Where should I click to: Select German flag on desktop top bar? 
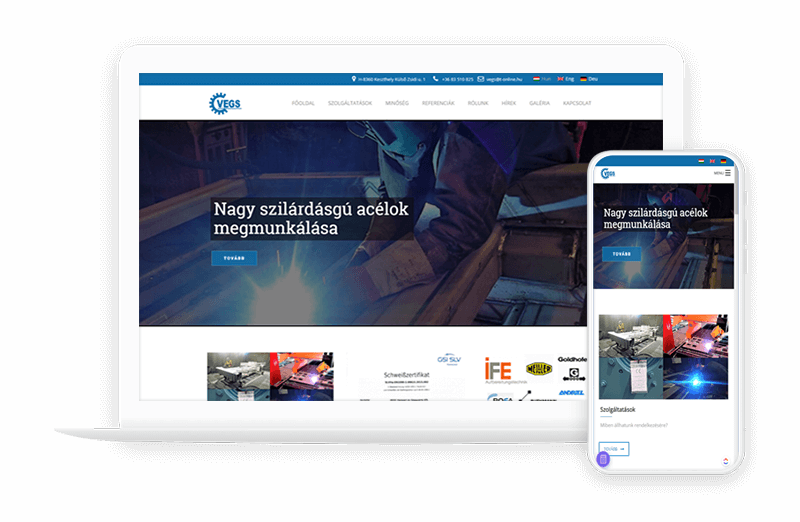click(x=583, y=78)
